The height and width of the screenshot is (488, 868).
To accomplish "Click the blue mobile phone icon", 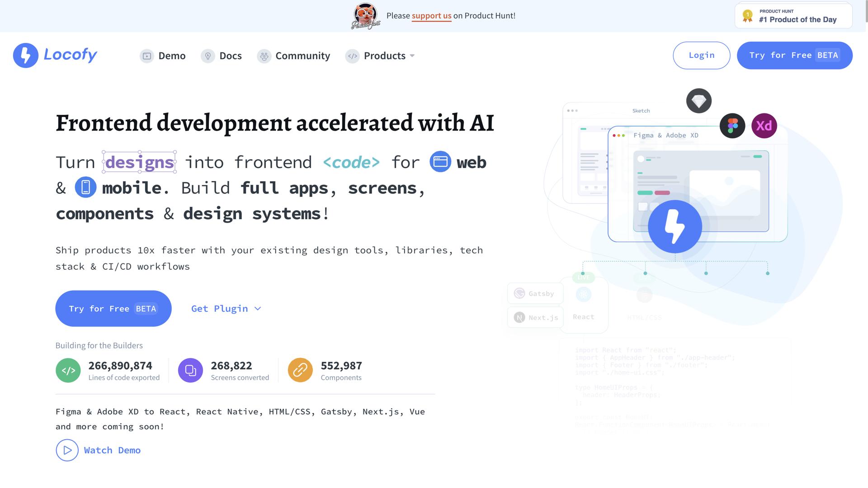I will [85, 188].
